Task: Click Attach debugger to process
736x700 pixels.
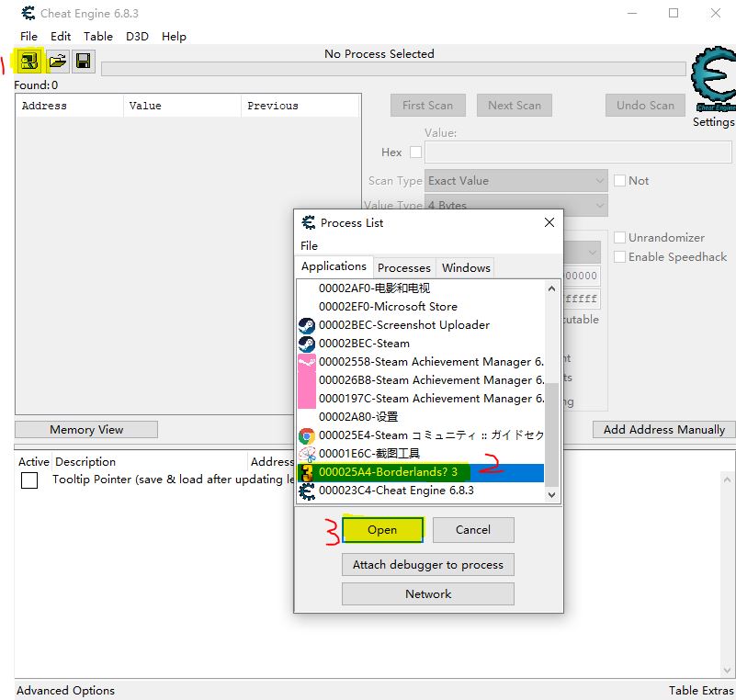Action: point(427,564)
